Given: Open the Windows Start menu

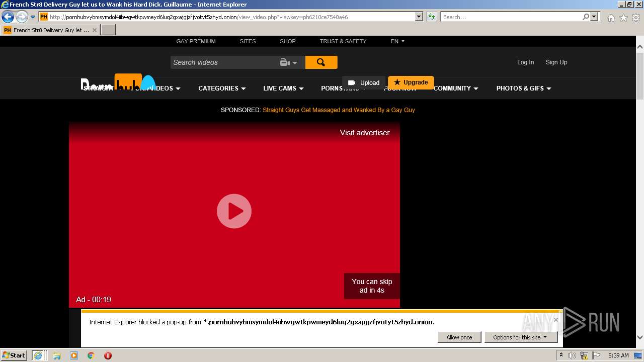Looking at the screenshot, I should 14,355.
